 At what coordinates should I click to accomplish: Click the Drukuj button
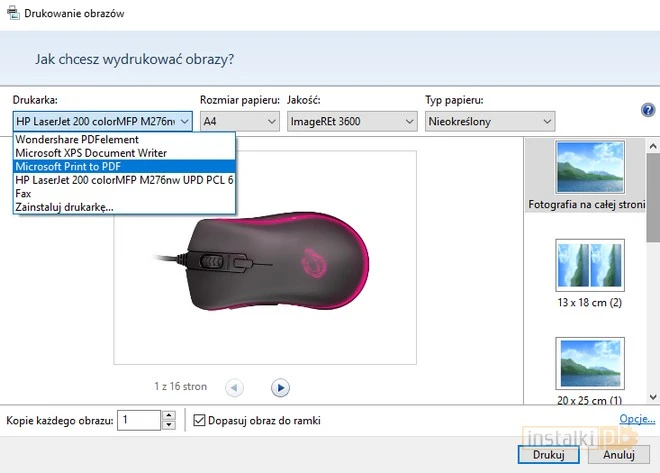click(549, 454)
